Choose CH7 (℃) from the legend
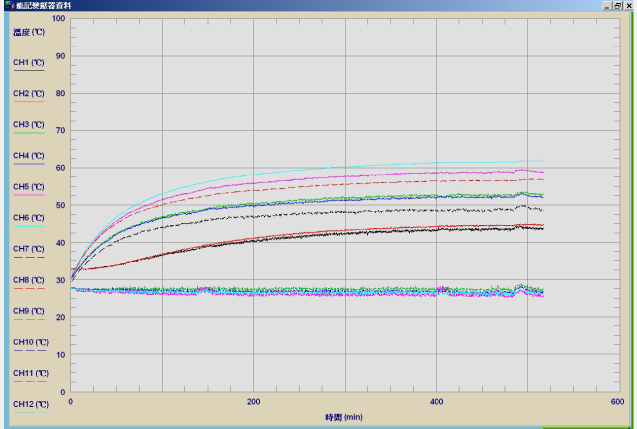Screen dimensions: 637x429 tap(28, 248)
